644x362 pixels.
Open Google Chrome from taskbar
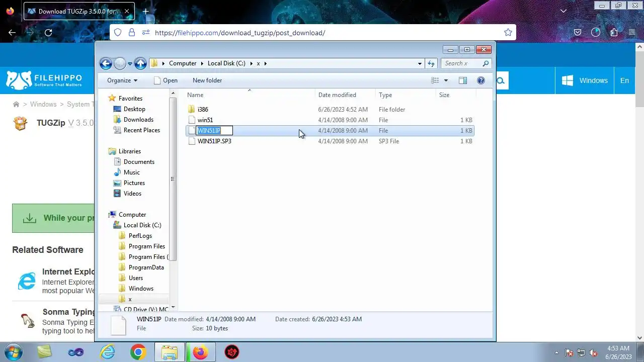click(x=138, y=352)
